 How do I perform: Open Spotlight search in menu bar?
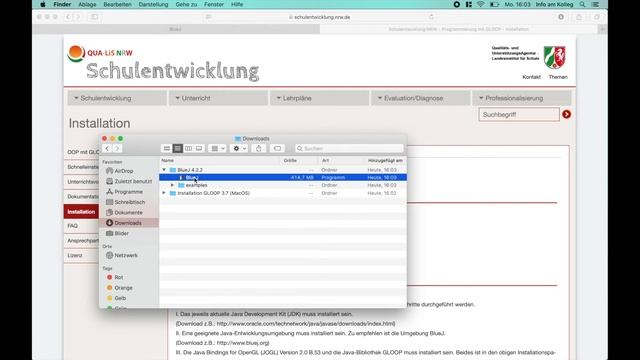tap(582, 4)
